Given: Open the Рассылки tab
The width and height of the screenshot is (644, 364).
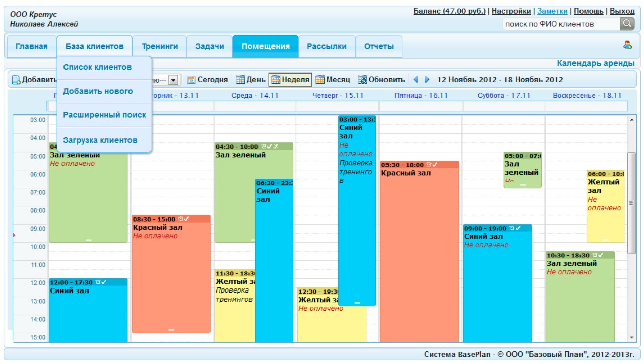Looking at the screenshot, I should tap(327, 46).
